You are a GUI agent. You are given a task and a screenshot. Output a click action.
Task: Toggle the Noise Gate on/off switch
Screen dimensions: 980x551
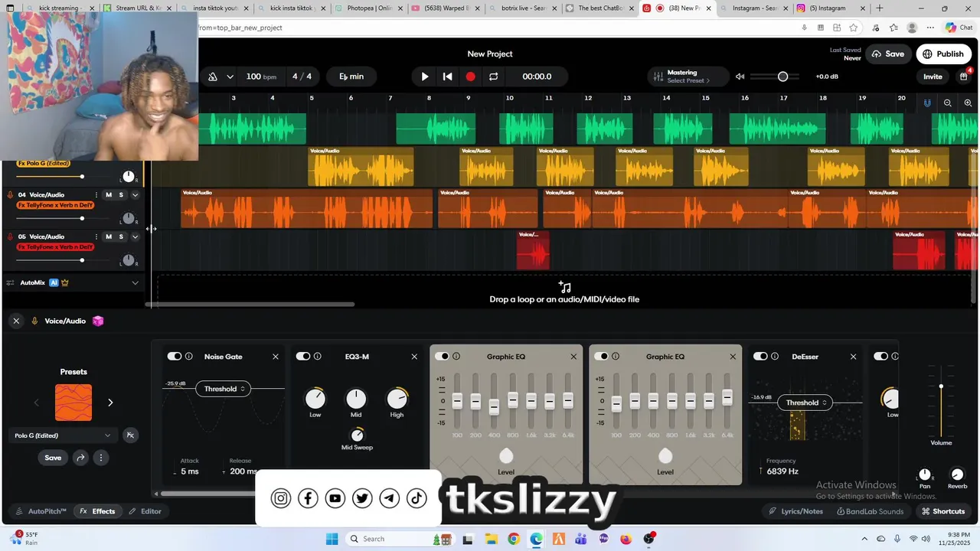tap(175, 357)
